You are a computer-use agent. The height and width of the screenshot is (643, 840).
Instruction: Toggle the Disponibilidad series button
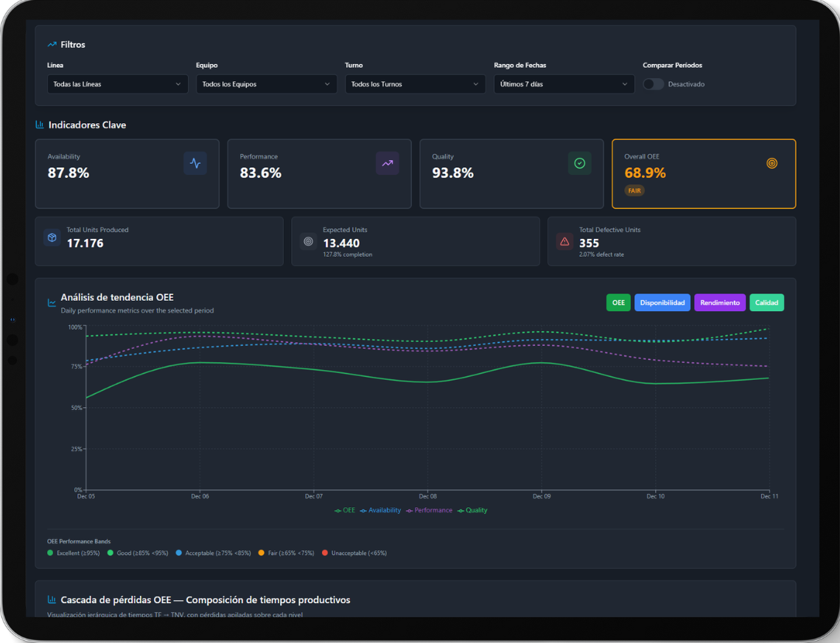tap(662, 303)
